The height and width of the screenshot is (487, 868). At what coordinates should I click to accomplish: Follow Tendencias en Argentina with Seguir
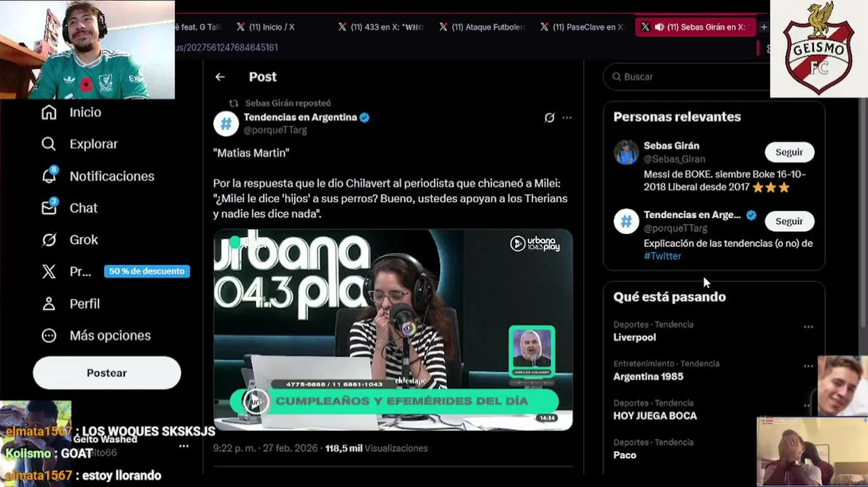tap(789, 221)
